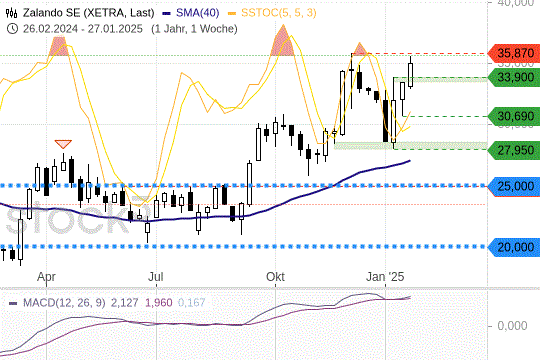Click the Apr axis label
540x360 pixels.
point(46,277)
